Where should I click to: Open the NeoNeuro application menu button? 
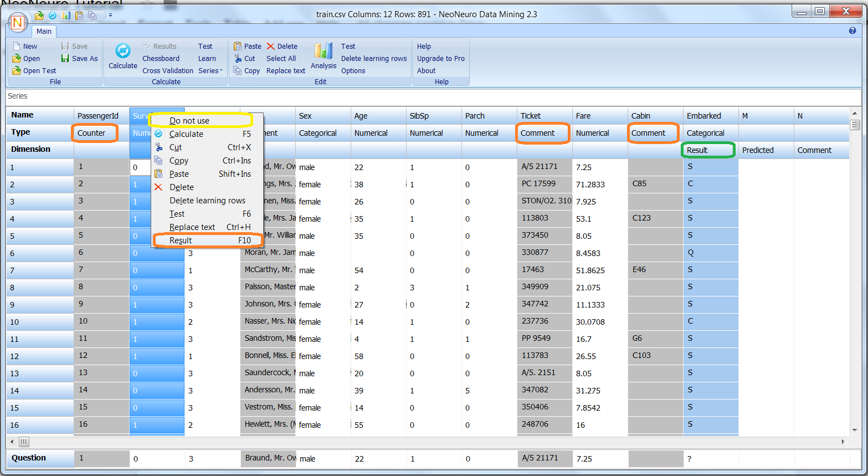pyautogui.click(x=18, y=23)
